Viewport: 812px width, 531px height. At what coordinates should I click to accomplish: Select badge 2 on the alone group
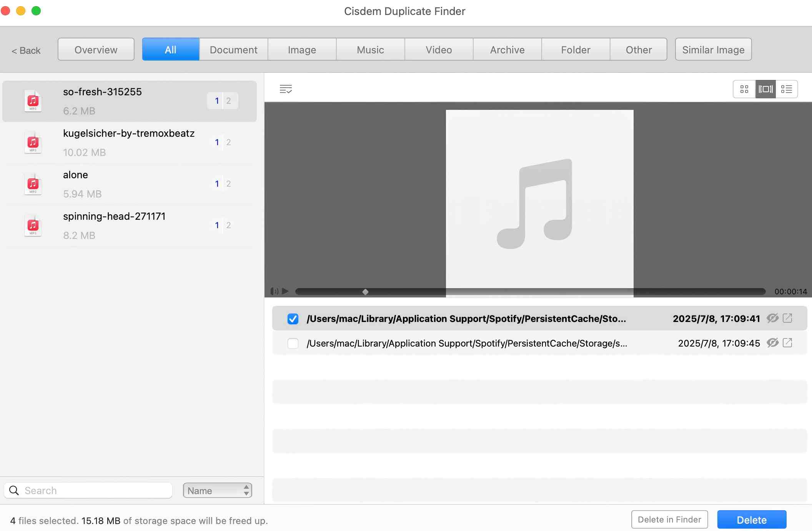pos(228,183)
